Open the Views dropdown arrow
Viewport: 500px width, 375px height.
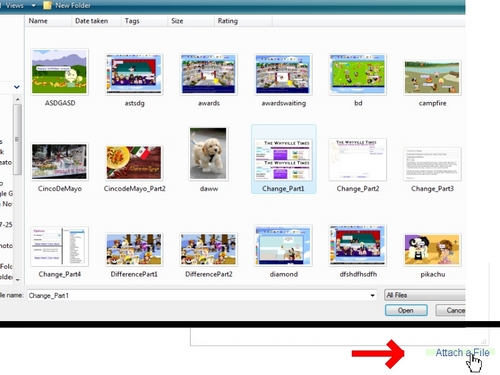pos(33,6)
